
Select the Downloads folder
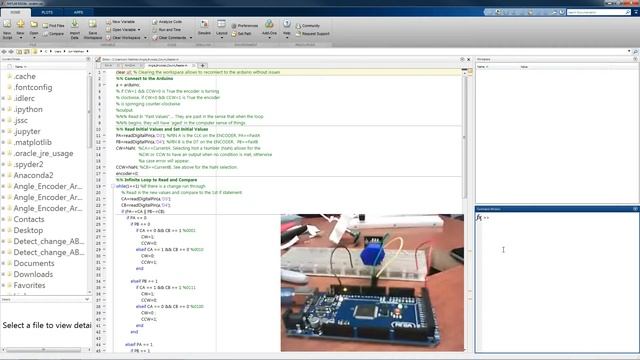pos(33,275)
